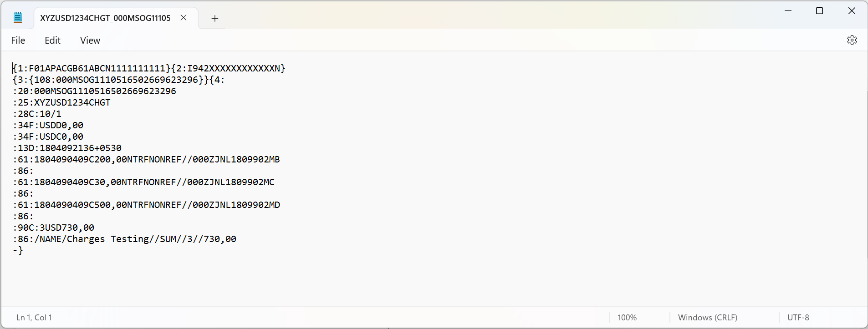Close the XYZUSD1234CHGT tab with its X icon
The height and width of the screenshot is (329, 868).
coord(184,18)
